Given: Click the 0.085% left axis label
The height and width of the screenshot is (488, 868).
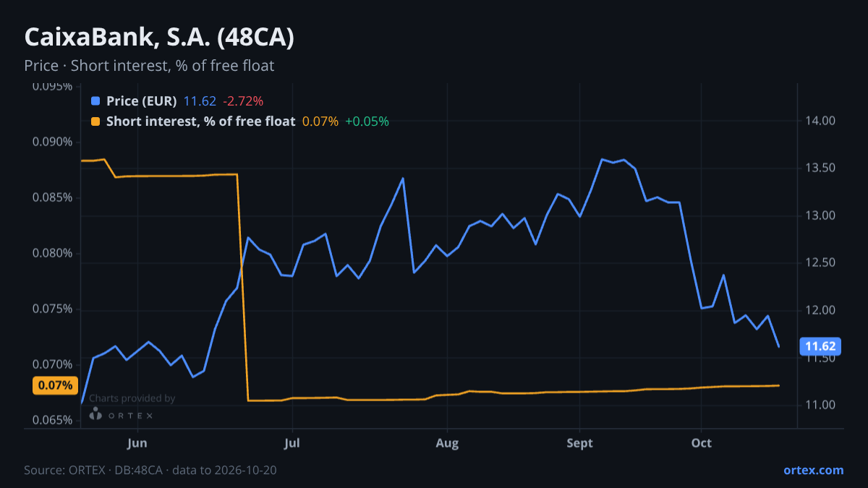Looking at the screenshot, I should pyautogui.click(x=53, y=197).
